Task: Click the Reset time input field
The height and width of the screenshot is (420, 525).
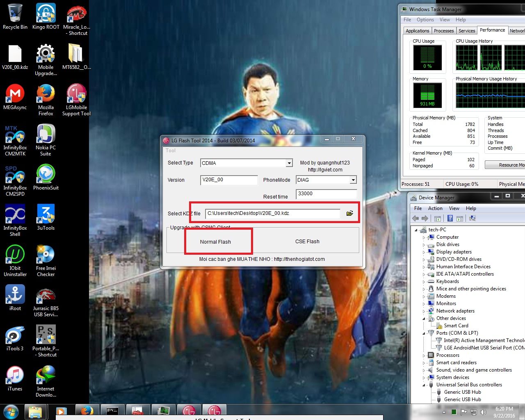Action: tap(326, 194)
